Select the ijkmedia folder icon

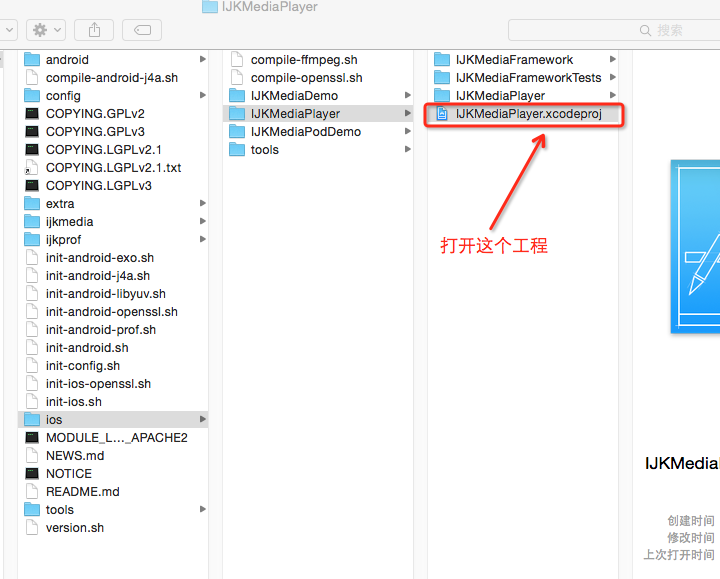pyautogui.click(x=32, y=221)
